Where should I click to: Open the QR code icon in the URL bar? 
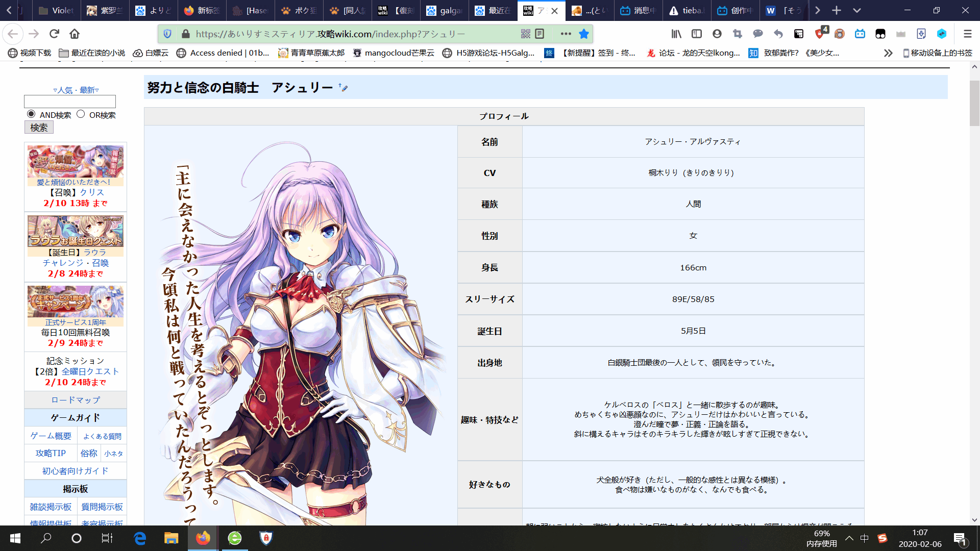526,34
